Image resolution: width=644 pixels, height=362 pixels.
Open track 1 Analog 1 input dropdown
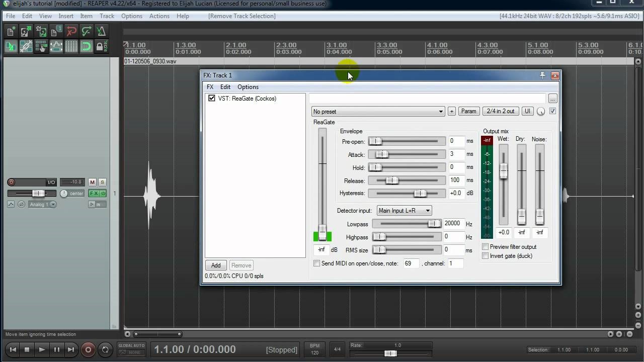(42, 204)
